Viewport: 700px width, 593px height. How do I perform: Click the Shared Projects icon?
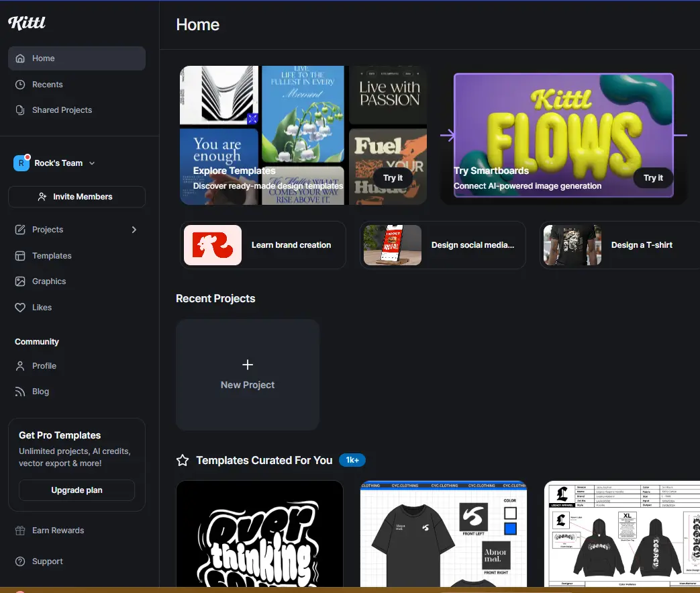point(20,110)
